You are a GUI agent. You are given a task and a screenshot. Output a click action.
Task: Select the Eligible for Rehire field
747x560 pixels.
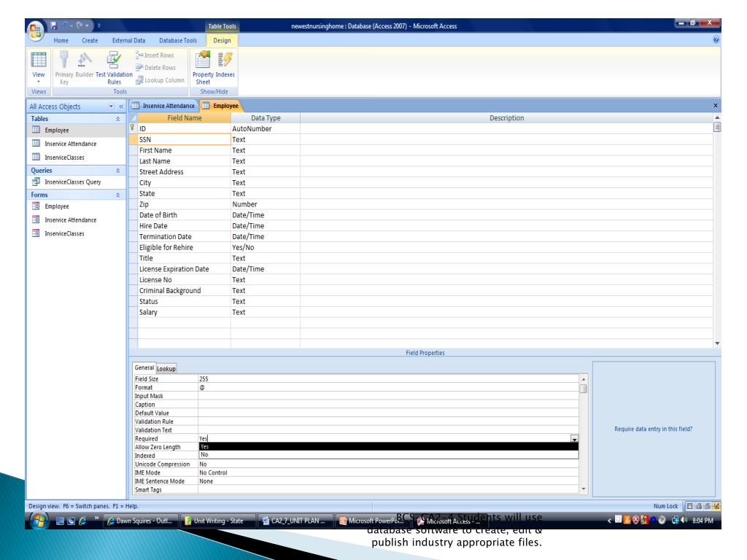tap(184, 248)
